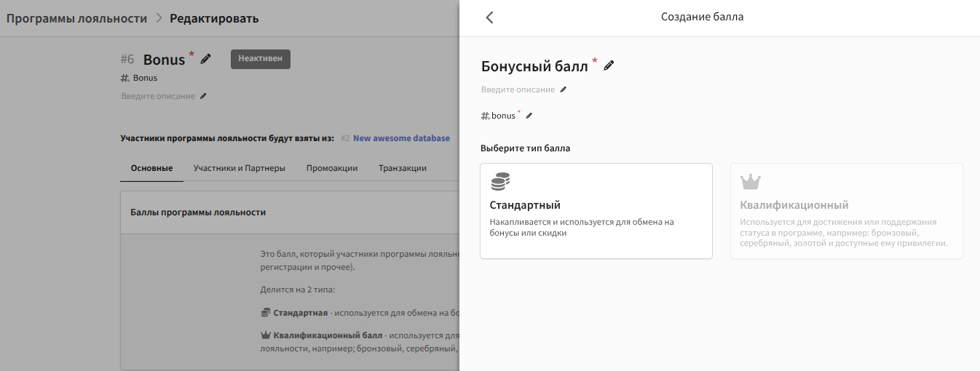Select the Стандартный point type card
980x371 pixels.
coord(596,211)
